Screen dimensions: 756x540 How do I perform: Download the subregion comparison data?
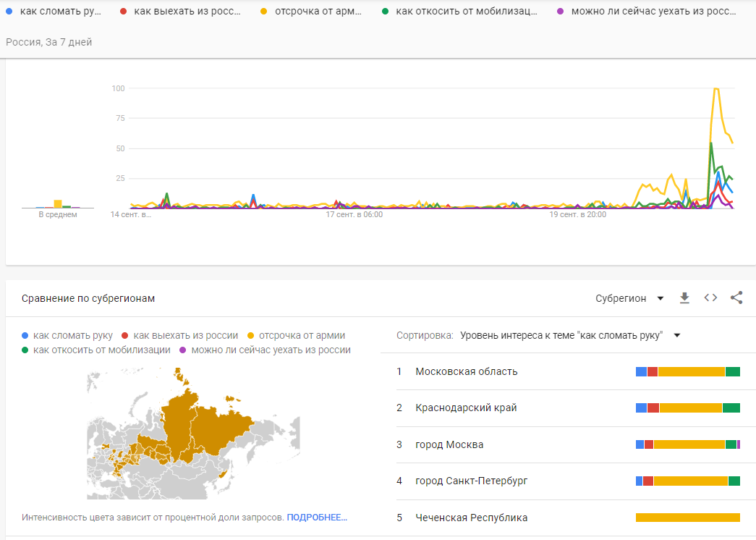684,298
